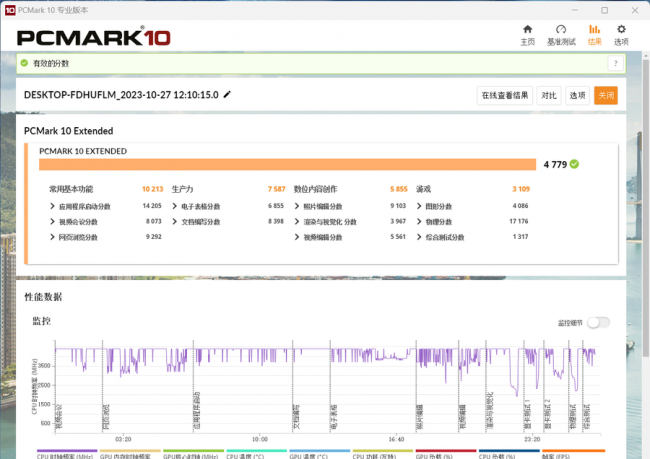Viewport: 650px width, 459px height.
Task: Click the 在线查看结果 button
Action: tap(505, 95)
